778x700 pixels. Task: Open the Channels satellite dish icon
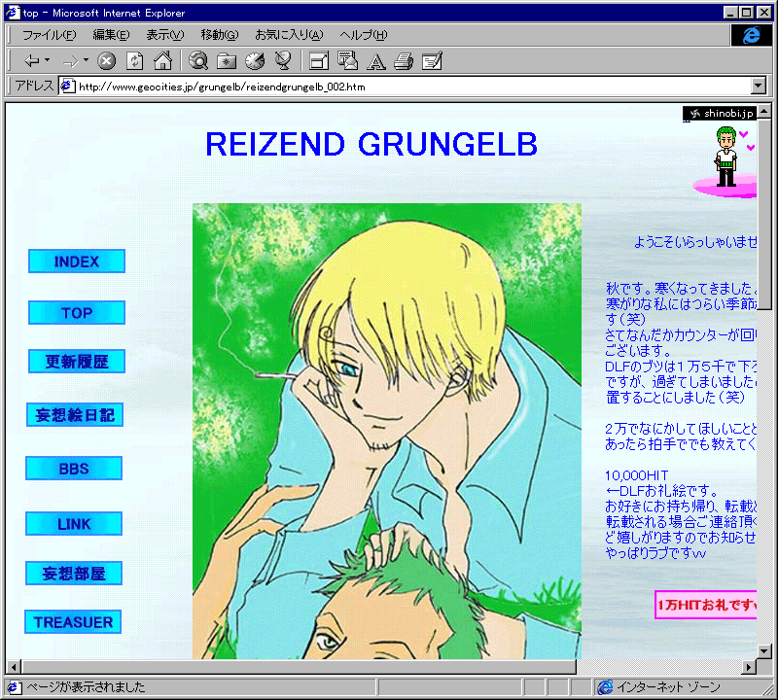(283, 61)
